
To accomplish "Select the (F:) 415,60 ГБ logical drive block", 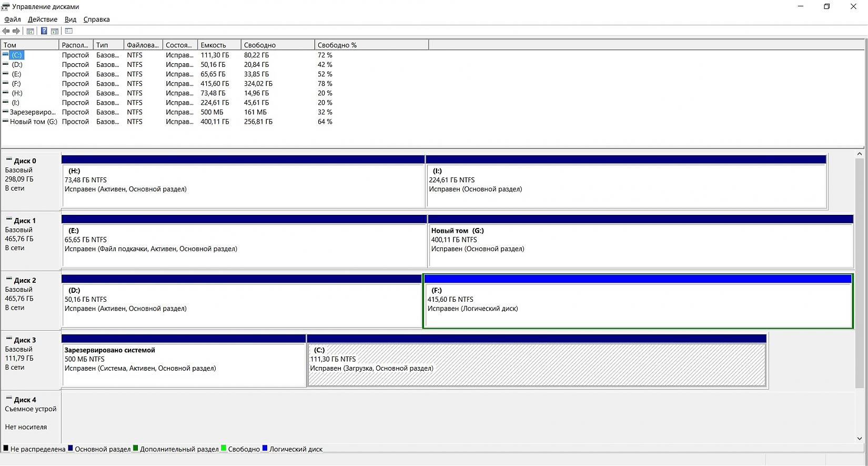I will 638,301.
